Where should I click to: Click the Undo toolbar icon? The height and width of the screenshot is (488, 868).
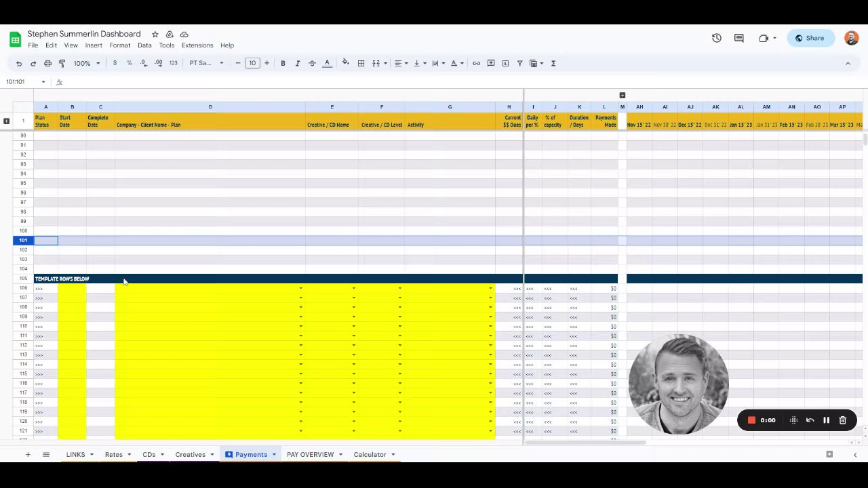point(19,63)
